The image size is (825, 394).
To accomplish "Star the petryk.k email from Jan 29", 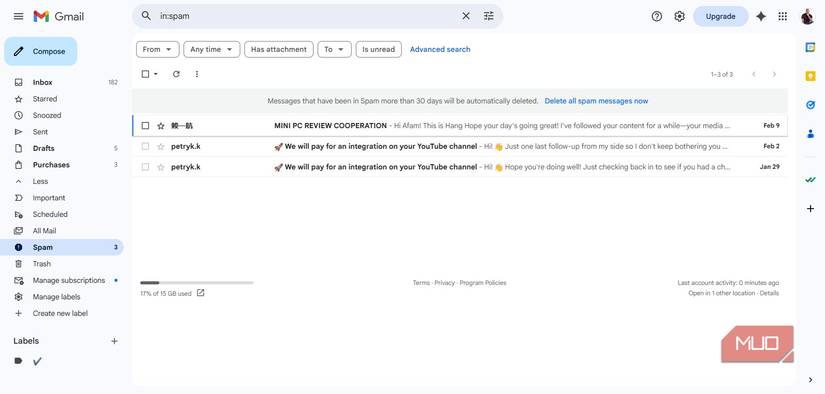I will pyautogui.click(x=160, y=167).
